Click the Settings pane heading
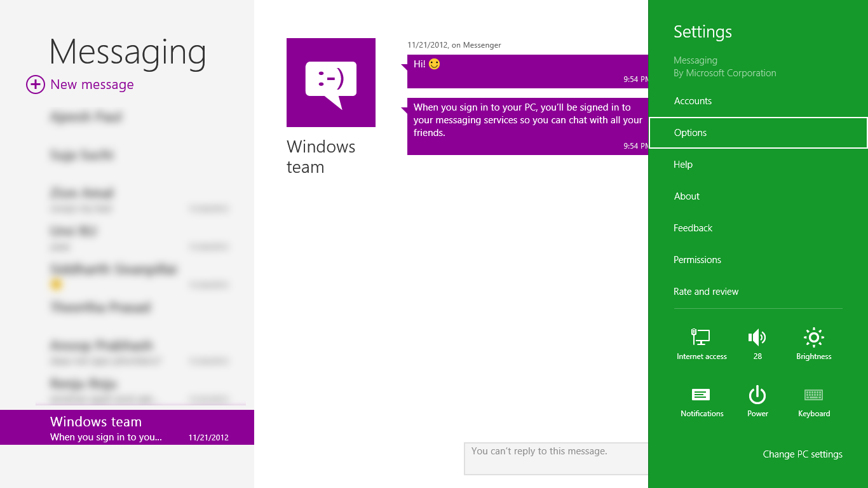 (x=703, y=32)
